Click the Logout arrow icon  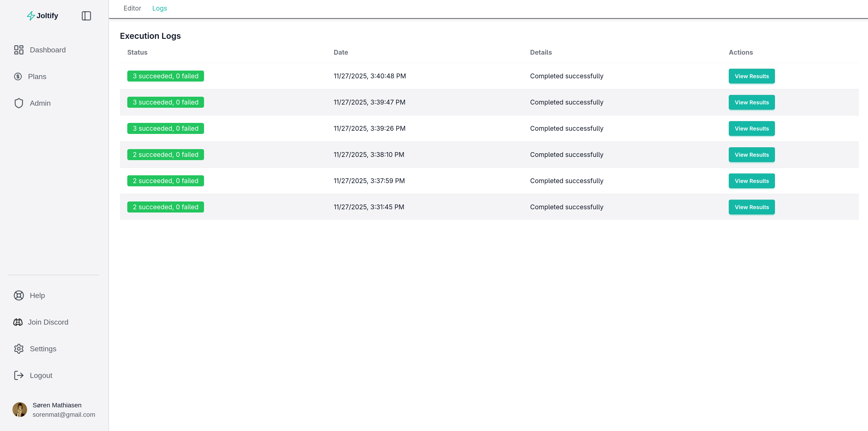(x=19, y=375)
